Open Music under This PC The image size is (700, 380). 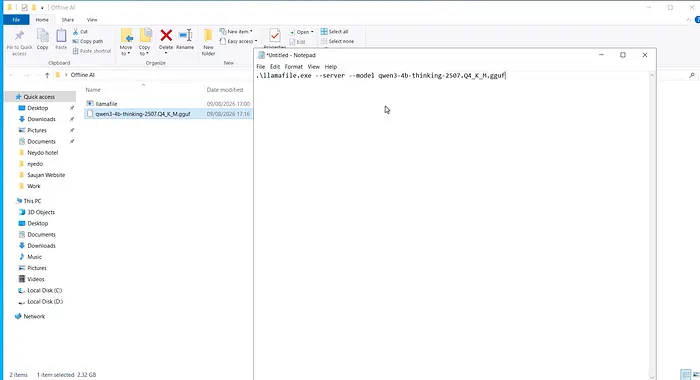pyautogui.click(x=34, y=257)
